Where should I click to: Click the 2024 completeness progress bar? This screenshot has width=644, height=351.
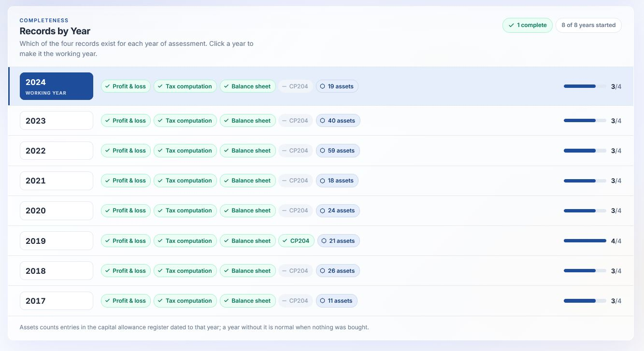(x=585, y=86)
